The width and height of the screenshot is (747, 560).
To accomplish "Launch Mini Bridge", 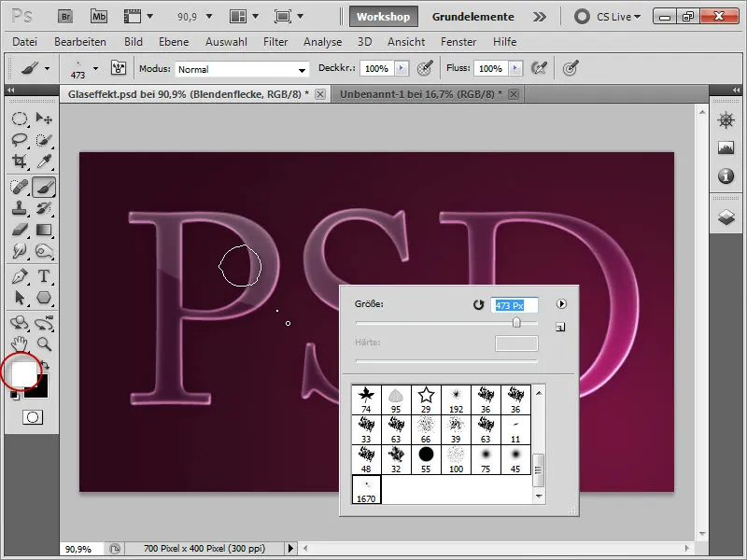I will (99, 17).
